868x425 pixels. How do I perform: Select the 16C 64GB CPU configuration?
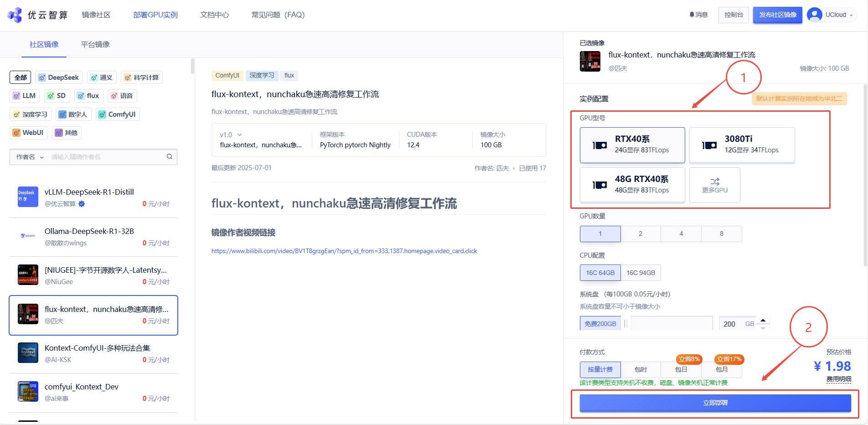coord(600,273)
